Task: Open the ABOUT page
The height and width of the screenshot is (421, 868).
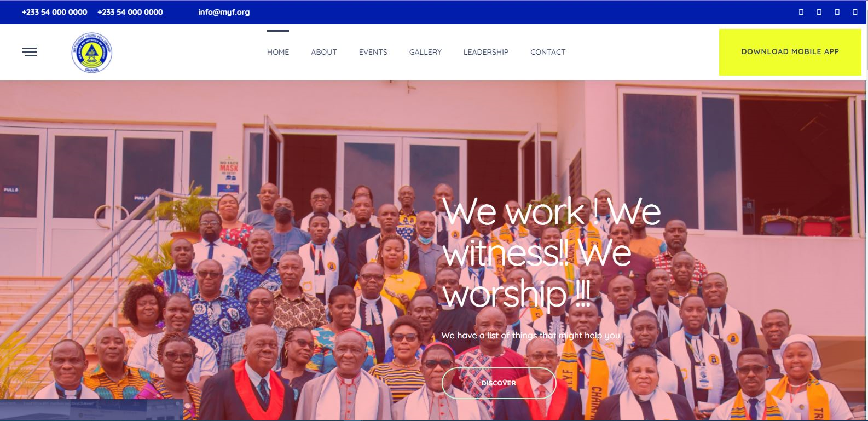Action: 324,52
